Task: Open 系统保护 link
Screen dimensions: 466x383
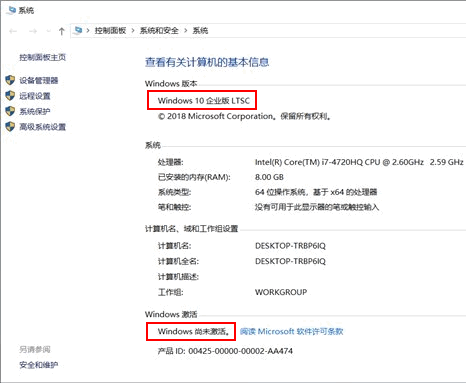Action: pyautogui.click(x=35, y=111)
